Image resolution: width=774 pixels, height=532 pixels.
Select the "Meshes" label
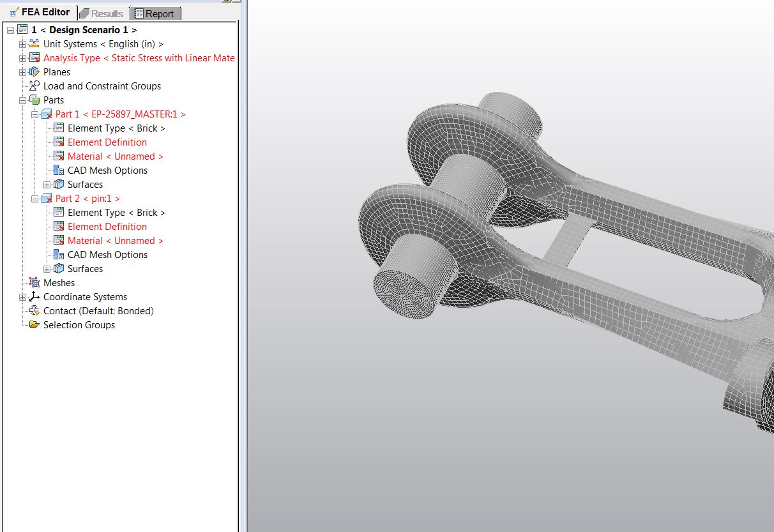click(x=59, y=283)
